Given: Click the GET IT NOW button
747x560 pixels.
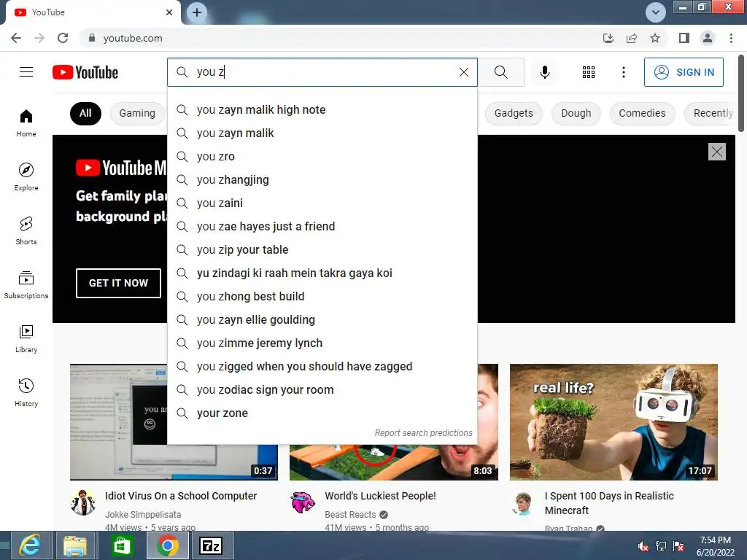Looking at the screenshot, I should tap(118, 283).
